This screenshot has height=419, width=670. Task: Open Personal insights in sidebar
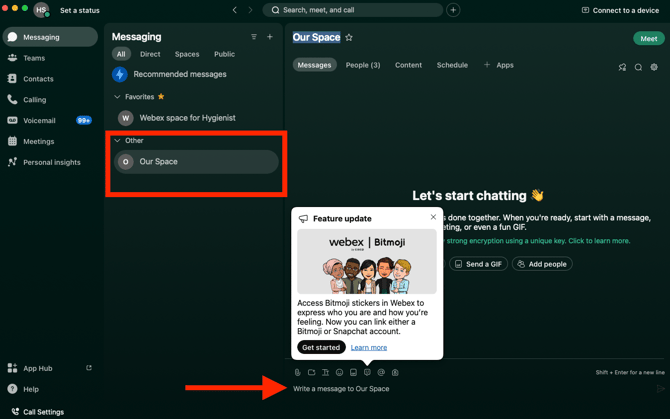pyautogui.click(x=50, y=162)
